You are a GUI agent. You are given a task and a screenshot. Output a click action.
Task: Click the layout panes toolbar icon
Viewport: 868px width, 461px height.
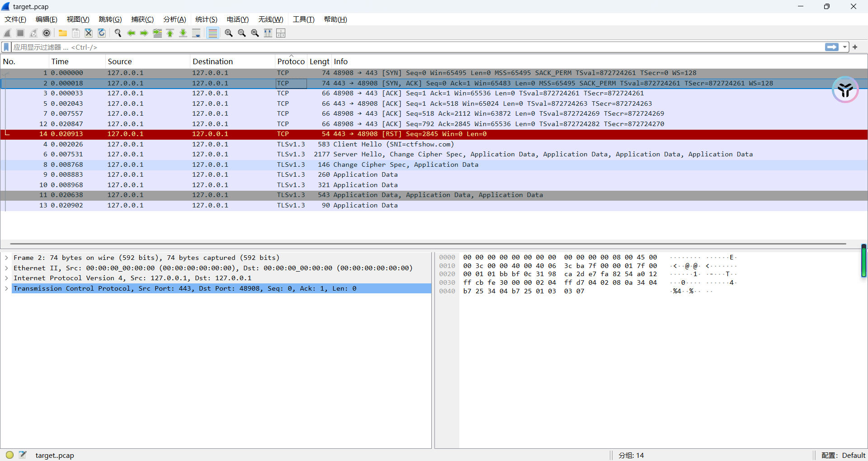(281, 33)
